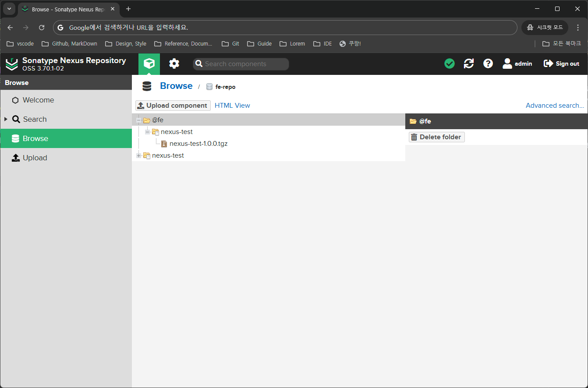Open the 모든 북마크 folder
Image resolution: width=588 pixels, height=388 pixels.
562,44
